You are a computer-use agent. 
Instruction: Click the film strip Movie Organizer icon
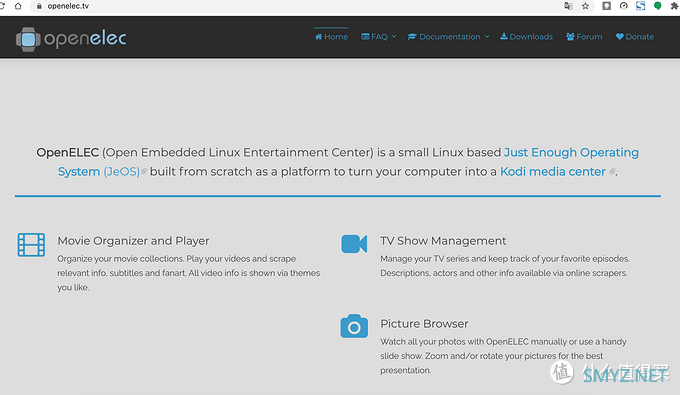[x=31, y=245]
